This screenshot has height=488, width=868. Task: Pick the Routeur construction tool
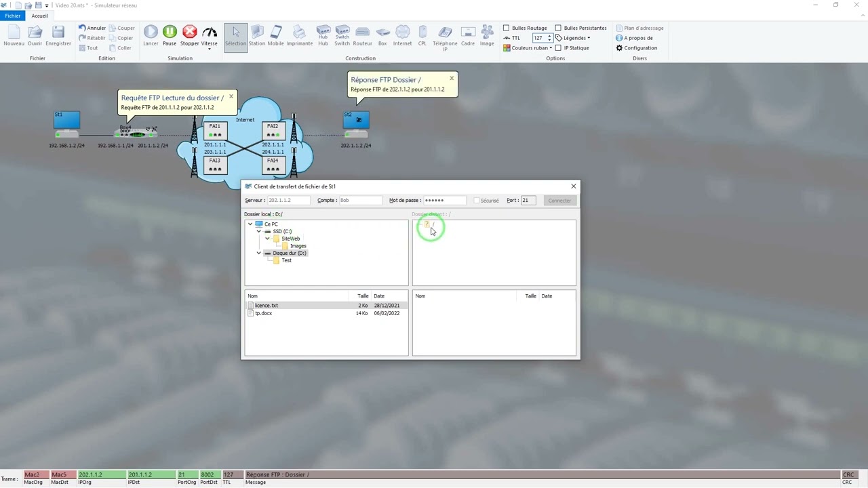pyautogui.click(x=363, y=36)
